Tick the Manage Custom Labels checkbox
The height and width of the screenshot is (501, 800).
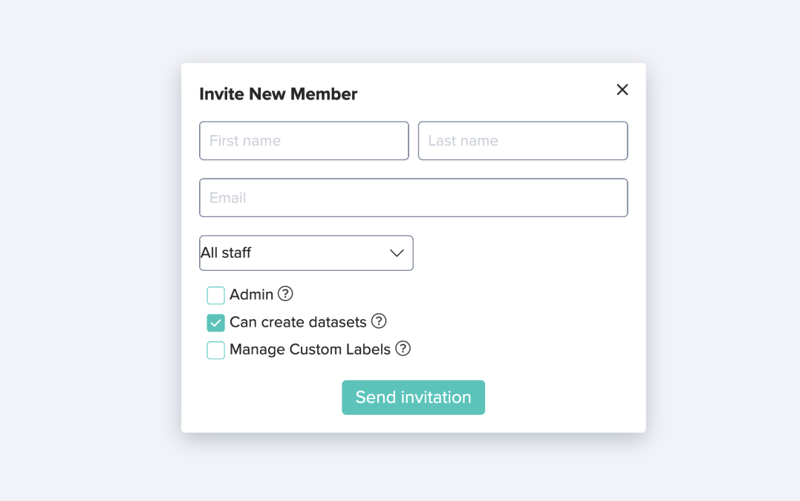216,350
